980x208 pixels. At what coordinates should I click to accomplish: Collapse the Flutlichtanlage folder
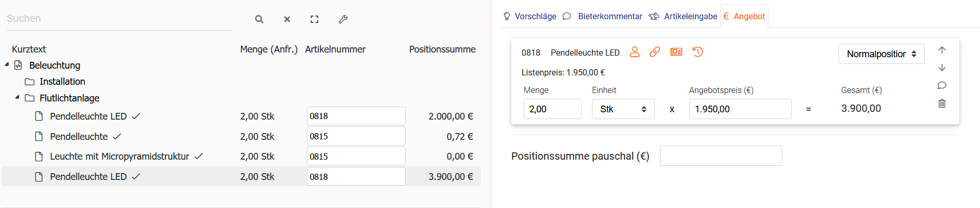point(17,97)
